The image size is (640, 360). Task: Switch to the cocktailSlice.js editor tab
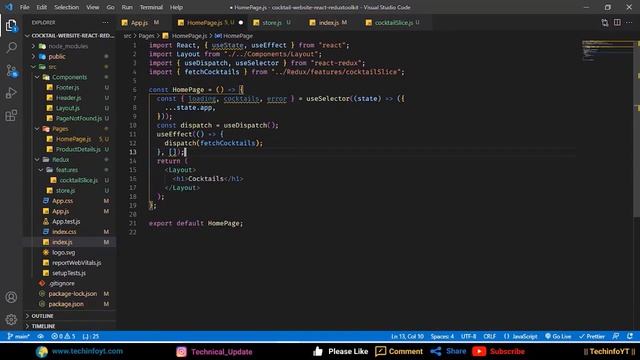[394, 22]
